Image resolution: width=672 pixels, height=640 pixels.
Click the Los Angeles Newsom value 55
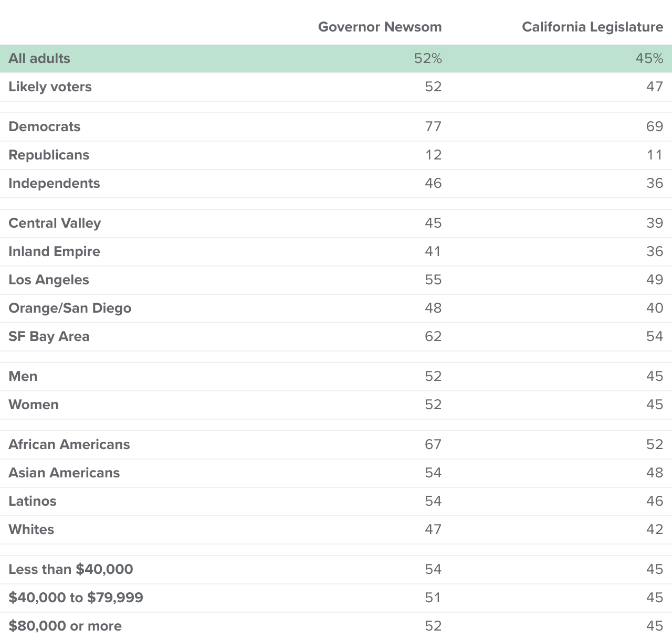click(433, 280)
